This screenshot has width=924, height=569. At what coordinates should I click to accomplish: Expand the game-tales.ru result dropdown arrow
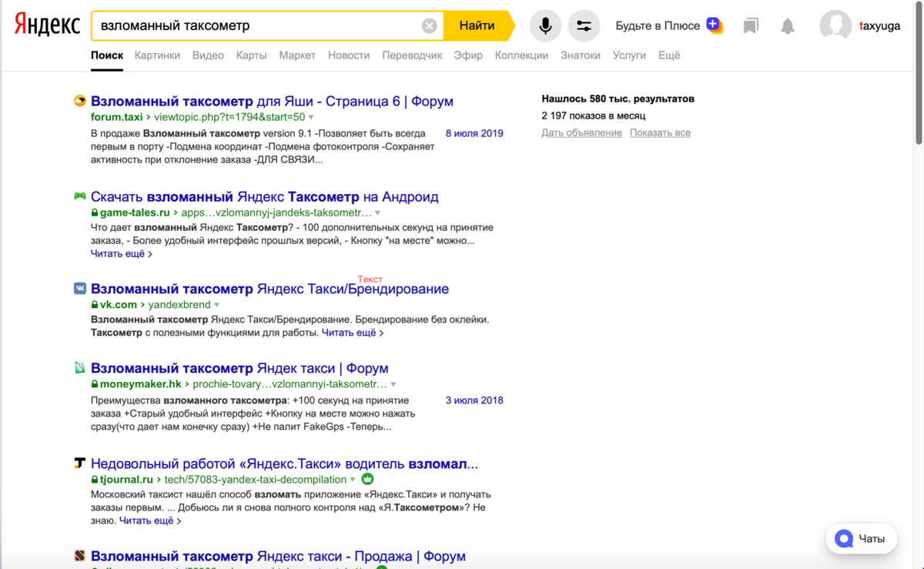[x=377, y=213]
